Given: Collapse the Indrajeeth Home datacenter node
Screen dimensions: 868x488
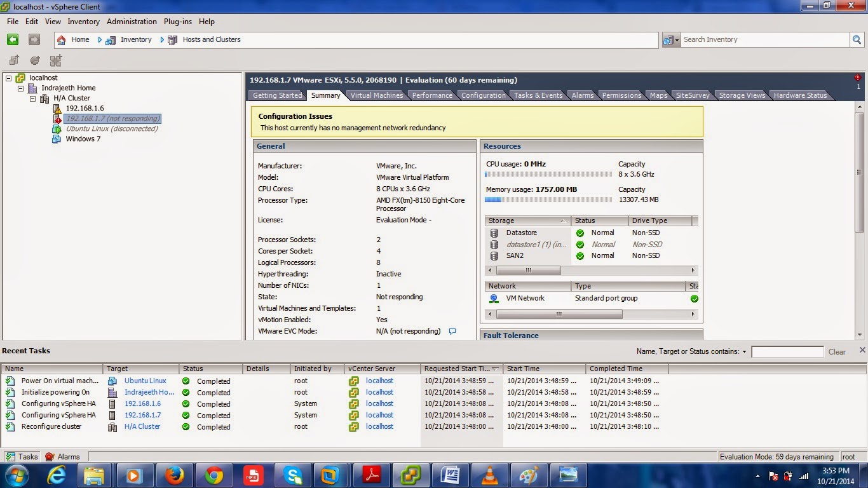Looking at the screenshot, I should pyautogui.click(x=20, y=88).
